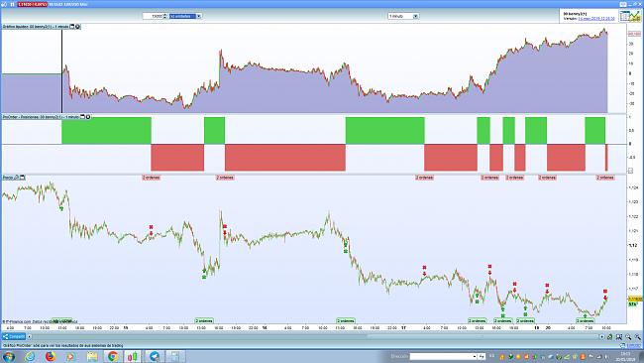Open the Precio panel label
Screen dimensions: 644x363
pyautogui.click(x=8, y=178)
